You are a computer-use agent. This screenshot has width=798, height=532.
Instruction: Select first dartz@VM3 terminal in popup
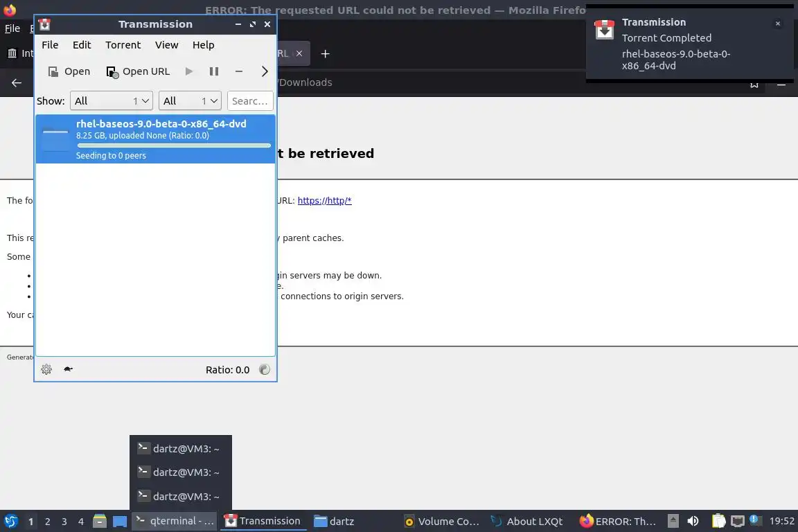click(180, 448)
